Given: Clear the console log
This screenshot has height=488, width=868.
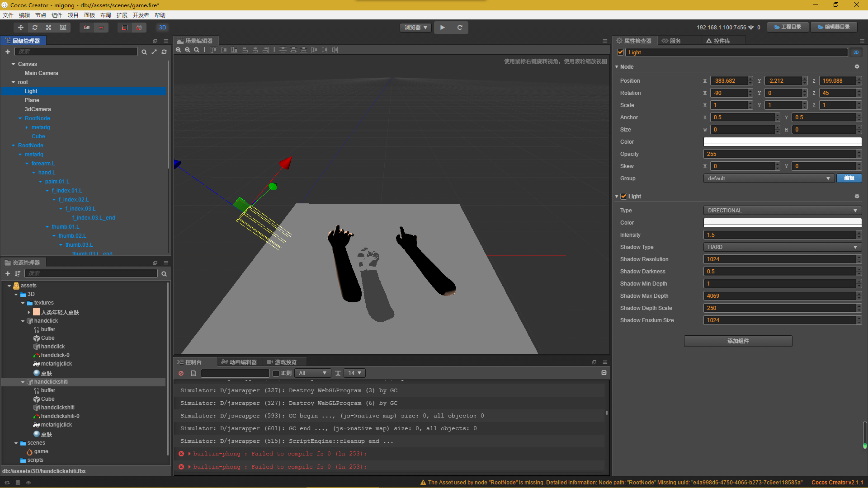Looking at the screenshot, I should [x=181, y=373].
